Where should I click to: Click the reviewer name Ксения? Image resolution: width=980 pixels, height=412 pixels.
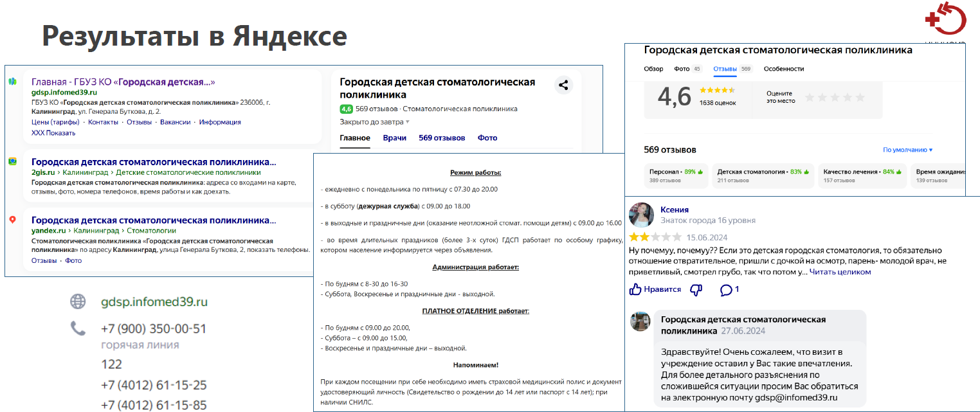(675, 210)
